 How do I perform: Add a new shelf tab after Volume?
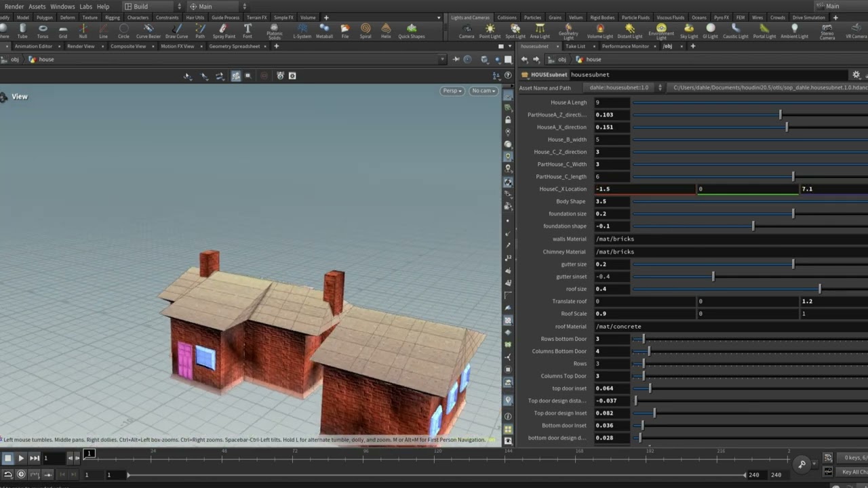[x=326, y=18]
